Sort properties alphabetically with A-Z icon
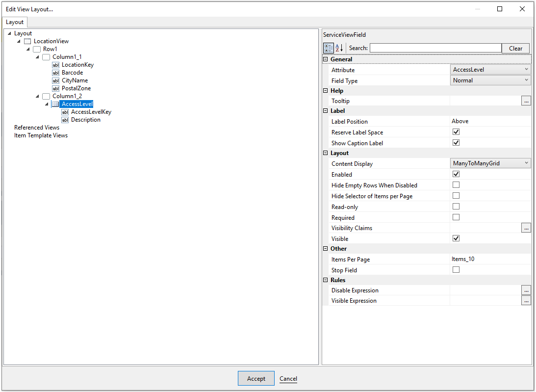 339,48
